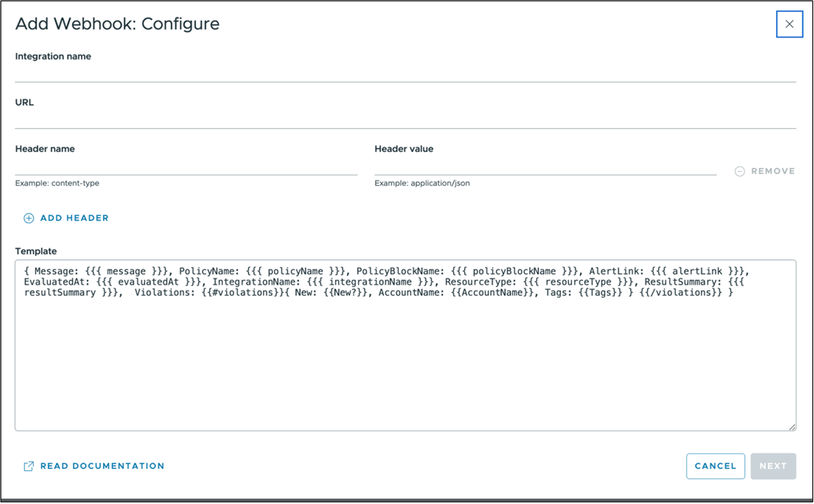Close the Add Webhook dialog via the X
Screen dimensions: 814x504
pos(789,24)
